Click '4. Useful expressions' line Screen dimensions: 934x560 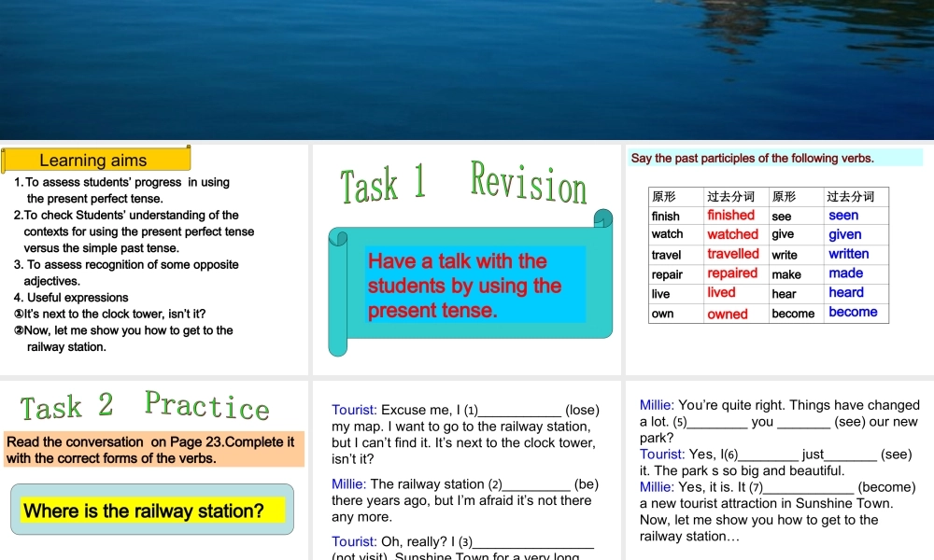(71, 297)
